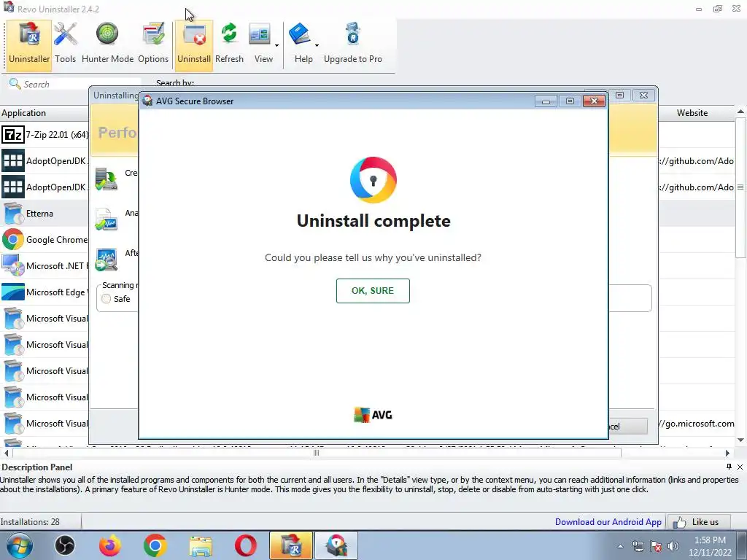Screen dimensions: 747x560
Task: Click the 7-Zip application icon
Action: 13,135
